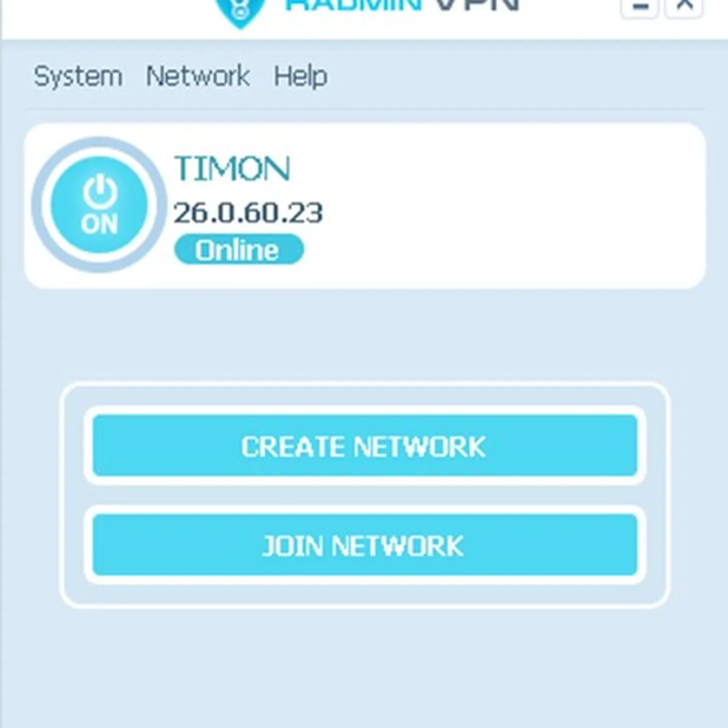Open the Network menu
The image size is (728, 728).
[198, 76]
